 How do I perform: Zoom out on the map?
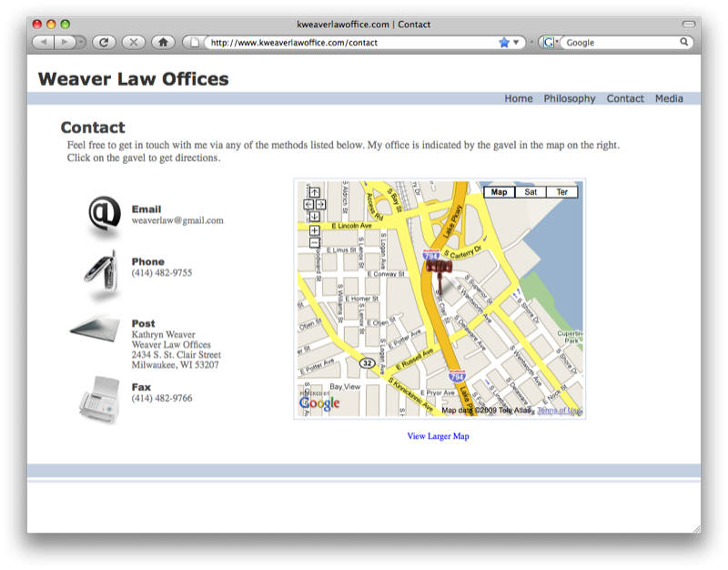(x=314, y=243)
